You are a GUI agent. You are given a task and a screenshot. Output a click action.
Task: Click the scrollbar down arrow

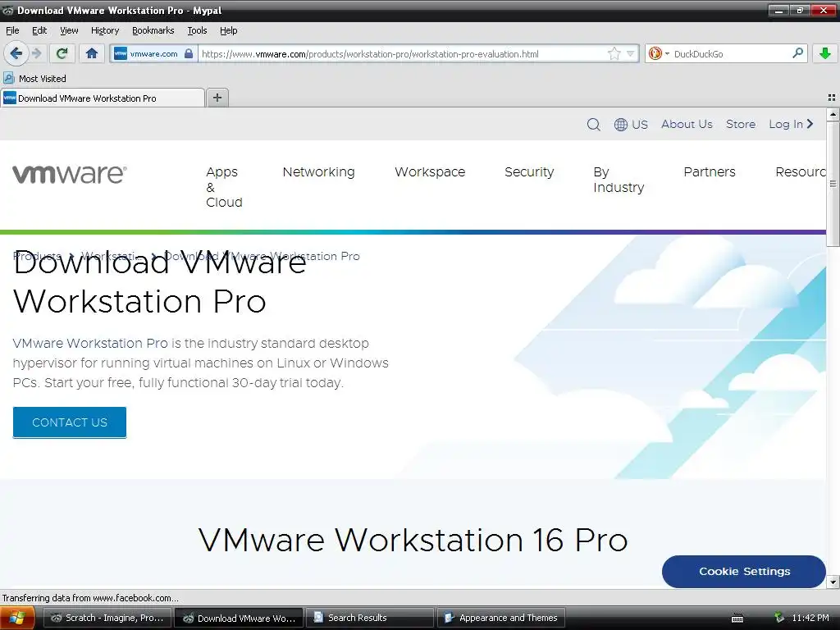pos(833,582)
